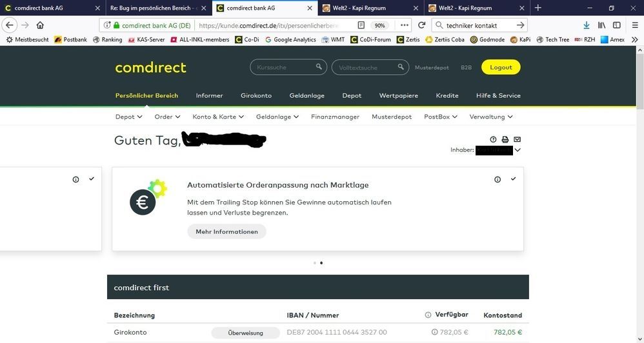Show more bookmarks with double chevron
The image size is (644, 343).
coord(634,40)
